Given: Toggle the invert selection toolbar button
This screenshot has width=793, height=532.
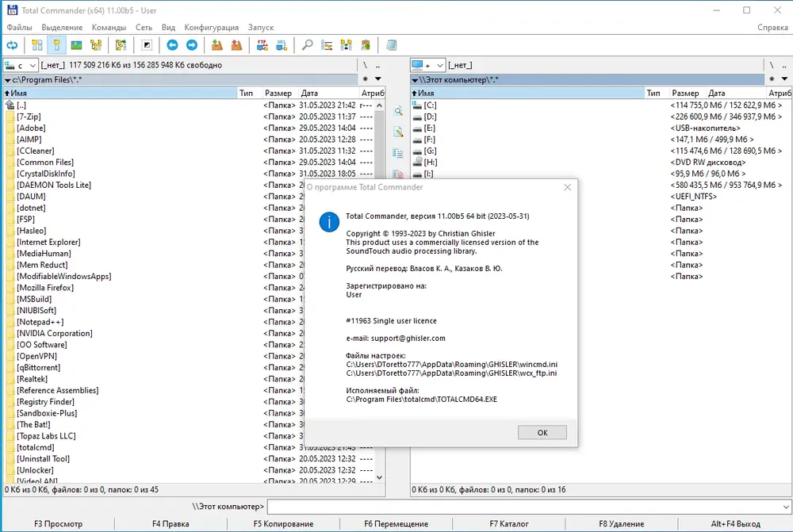Looking at the screenshot, I should coord(147,45).
